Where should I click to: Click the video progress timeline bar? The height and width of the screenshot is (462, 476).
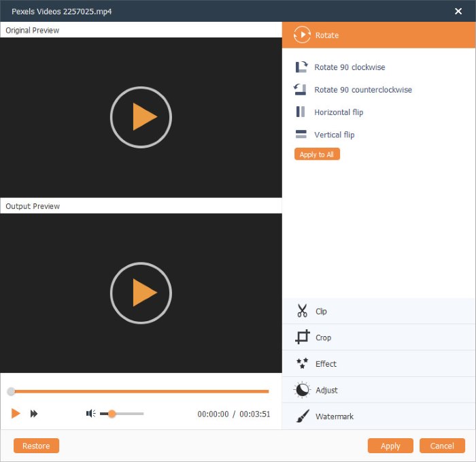pyautogui.click(x=139, y=391)
